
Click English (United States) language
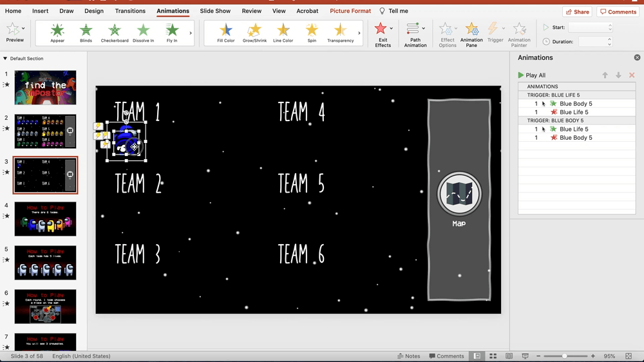[x=81, y=356]
